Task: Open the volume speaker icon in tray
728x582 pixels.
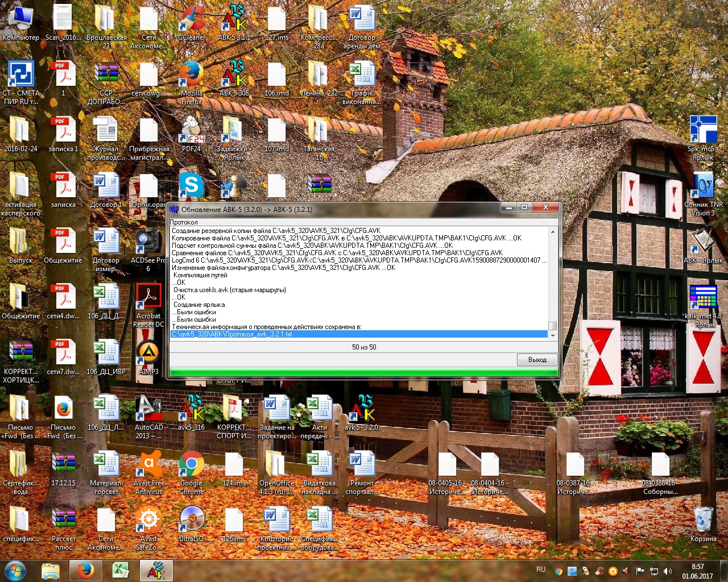Action: 668,571
